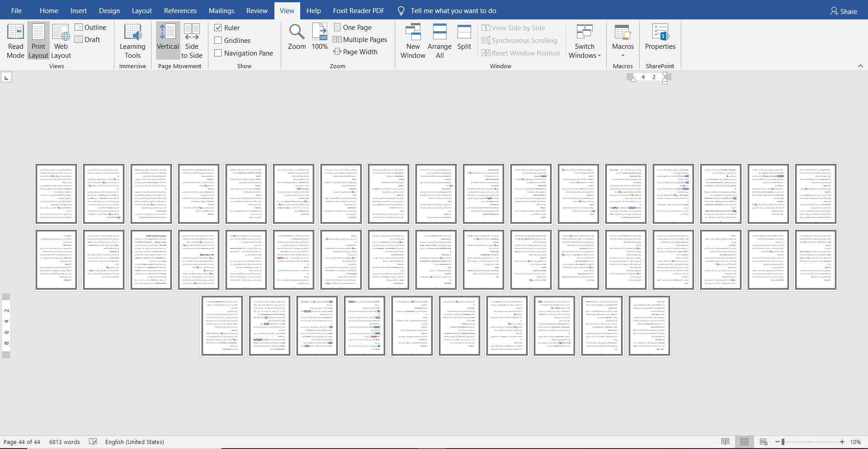Enable the Gridlines checkbox
The height and width of the screenshot is (449, 868).
(218, 40)
